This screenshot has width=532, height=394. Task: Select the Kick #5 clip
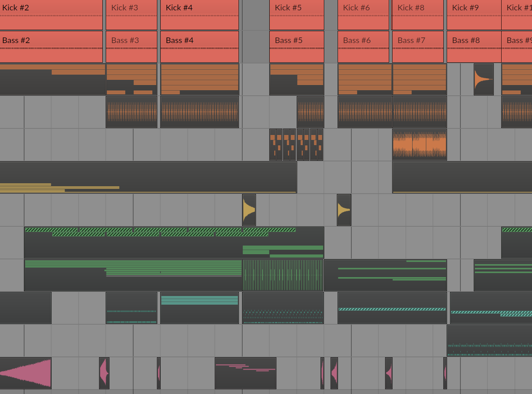297,15
